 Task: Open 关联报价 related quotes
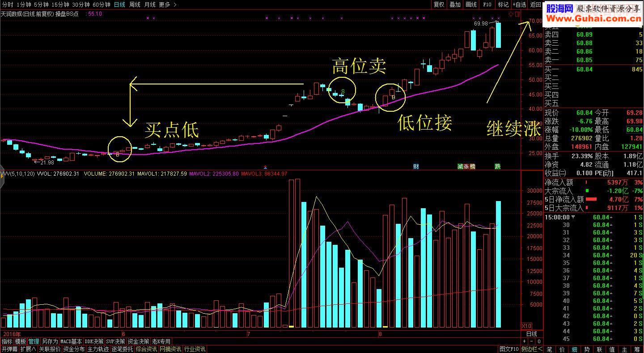click(x=50, y=349)
